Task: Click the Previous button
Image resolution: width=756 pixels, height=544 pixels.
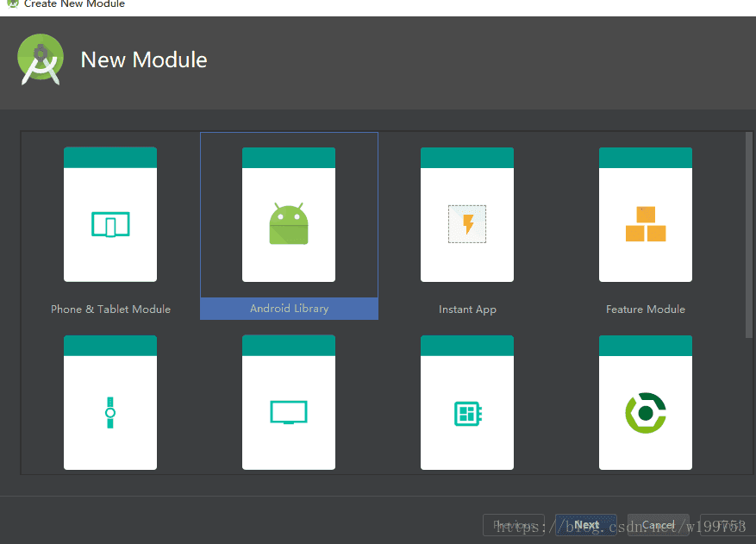Action: click(x=514, y=525)
